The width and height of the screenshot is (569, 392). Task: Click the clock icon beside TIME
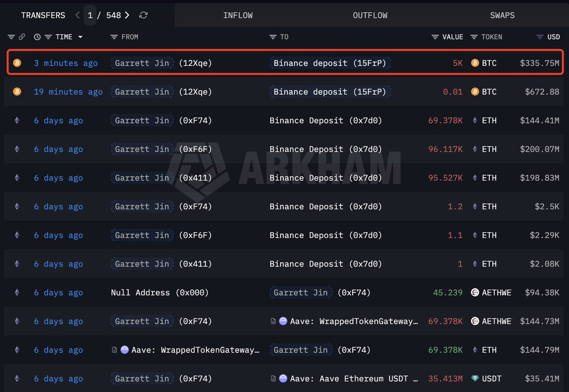pyautogui.click(x=37, y=37)
